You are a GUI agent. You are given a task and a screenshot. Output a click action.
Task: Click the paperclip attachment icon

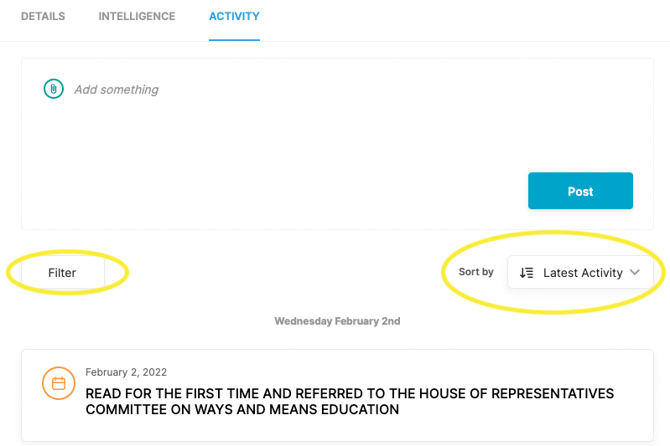53,89
